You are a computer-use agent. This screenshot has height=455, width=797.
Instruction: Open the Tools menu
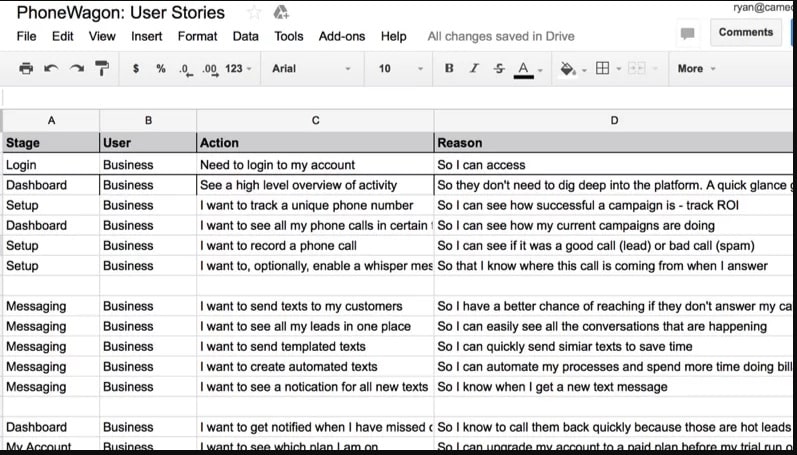pos(289,37)
